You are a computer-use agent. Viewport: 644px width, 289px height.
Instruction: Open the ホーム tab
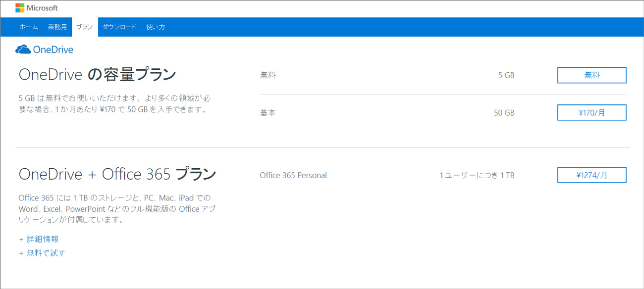pyautogui.click(x=29, y=27)
